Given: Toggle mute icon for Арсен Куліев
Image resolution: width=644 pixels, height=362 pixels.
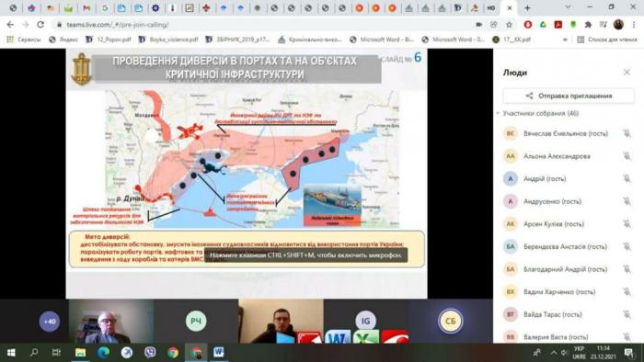Looking at the screenshot, I should pyautogui.click(x=627, y=223).
